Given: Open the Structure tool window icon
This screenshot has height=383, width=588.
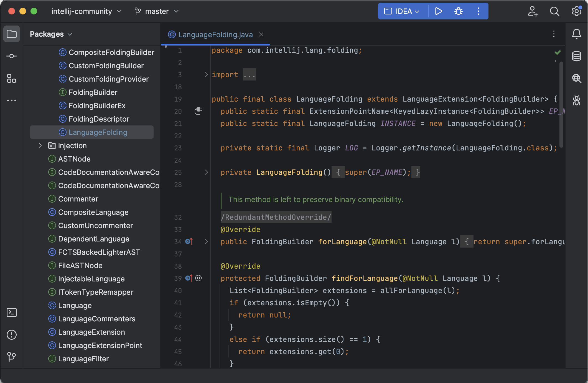Looking at the screenshot, I should coord(12,78).
